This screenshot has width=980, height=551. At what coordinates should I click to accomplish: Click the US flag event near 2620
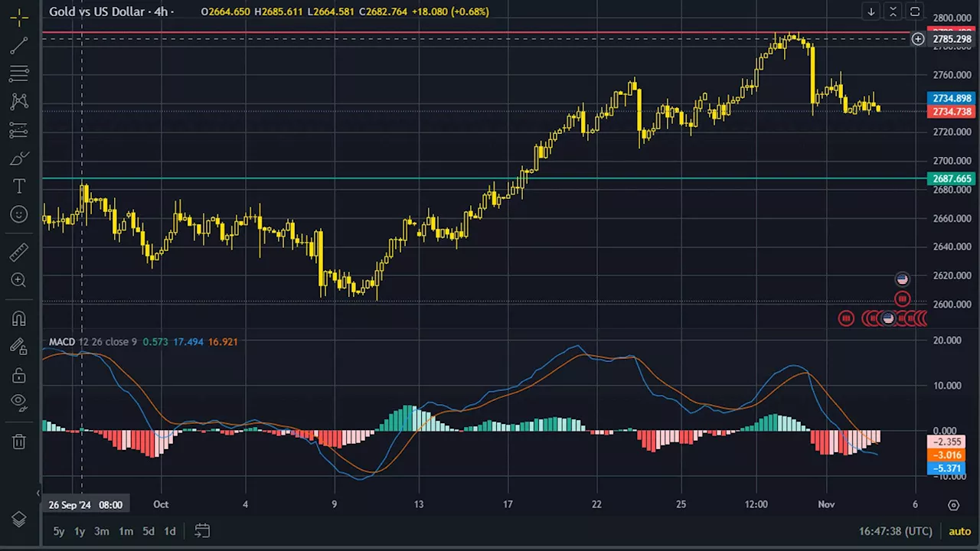point(902,279)
